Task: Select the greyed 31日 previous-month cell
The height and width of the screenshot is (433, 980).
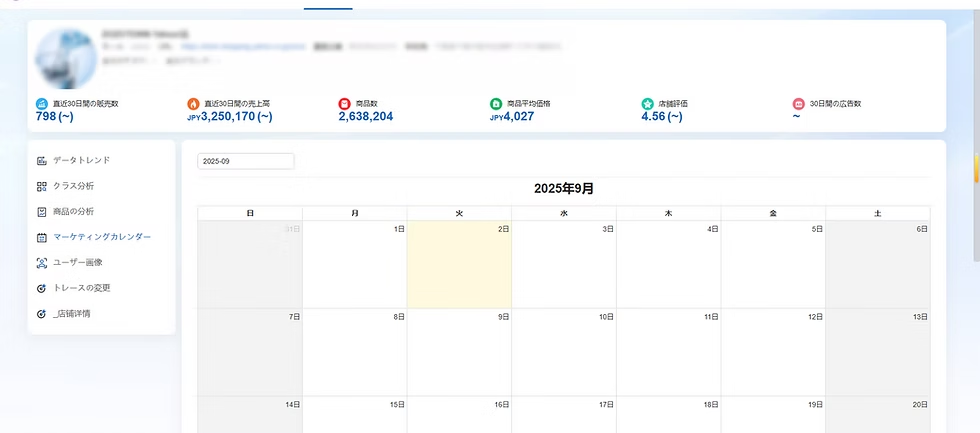Action: pyautogui.click(x=250, y=264)
